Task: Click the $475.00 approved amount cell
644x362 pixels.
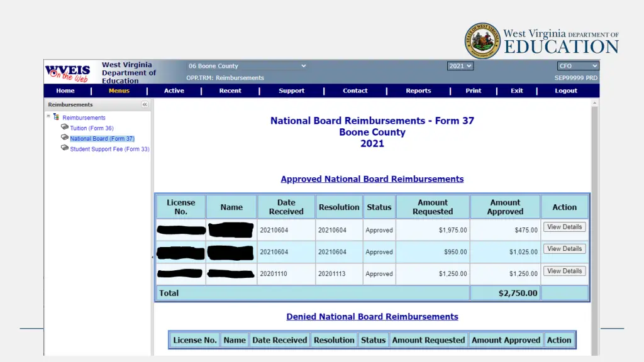Action: click(505, 230)
